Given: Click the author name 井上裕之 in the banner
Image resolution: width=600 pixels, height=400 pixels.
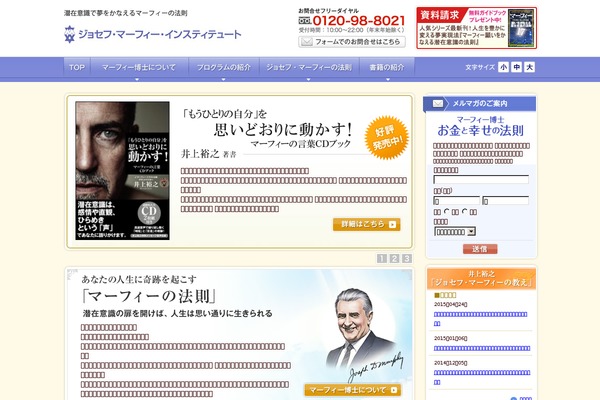Looking at the screenshot, I should point(200,154).
